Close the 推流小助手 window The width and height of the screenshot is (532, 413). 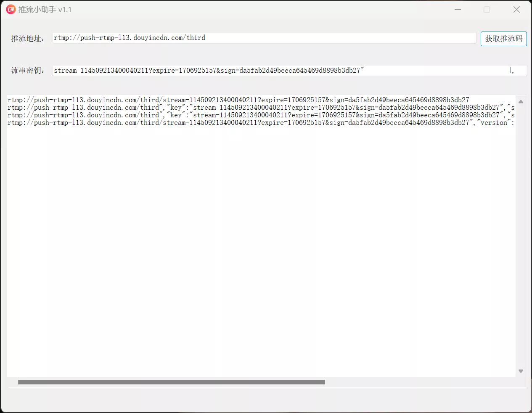[x=516, y=9]
